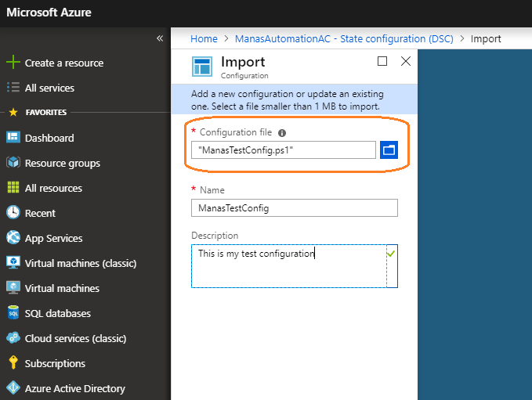Open Recent items
Viewport: 532px width, 400px height.
coord(40,213)
